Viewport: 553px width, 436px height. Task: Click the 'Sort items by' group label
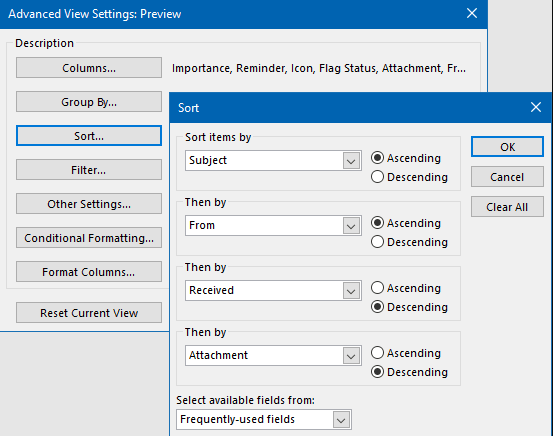[x=218, y=137]
